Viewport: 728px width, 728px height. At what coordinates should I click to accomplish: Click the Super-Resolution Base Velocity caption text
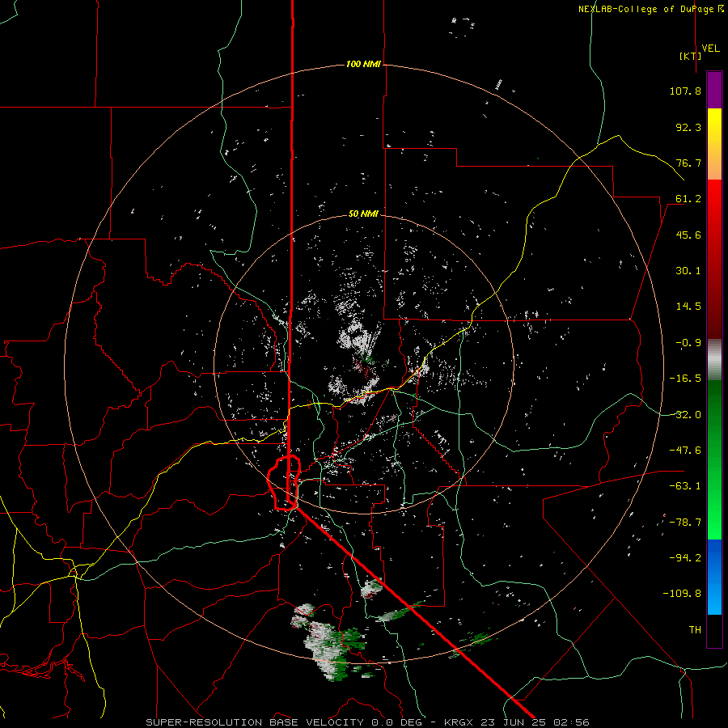pos(367,722)
